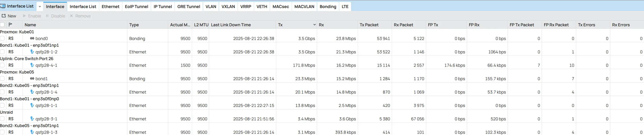Click the flag column header icon

10,24
